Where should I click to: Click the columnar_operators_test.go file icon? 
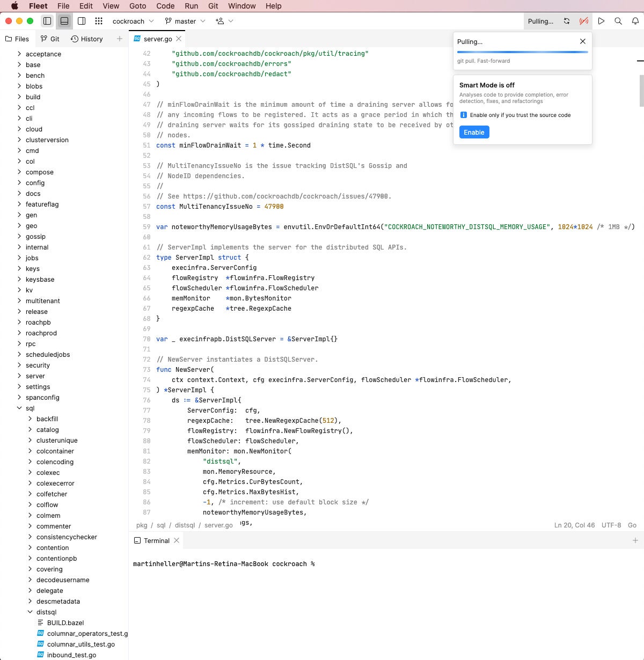tap(40, 633)
